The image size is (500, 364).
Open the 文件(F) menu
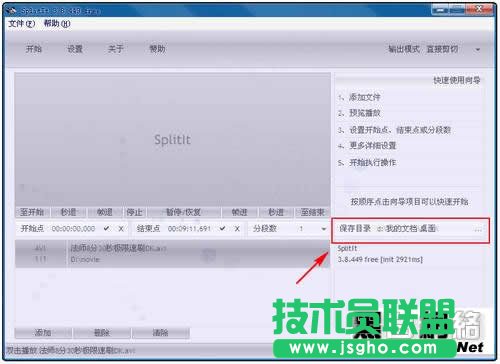tap(22, 24)
